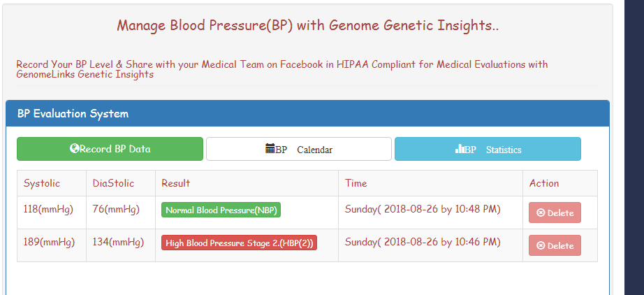The height and width of the screenshot is (295, 644).
Task: Select the 76(mmHg) diastolic cell
Action: 116,209
